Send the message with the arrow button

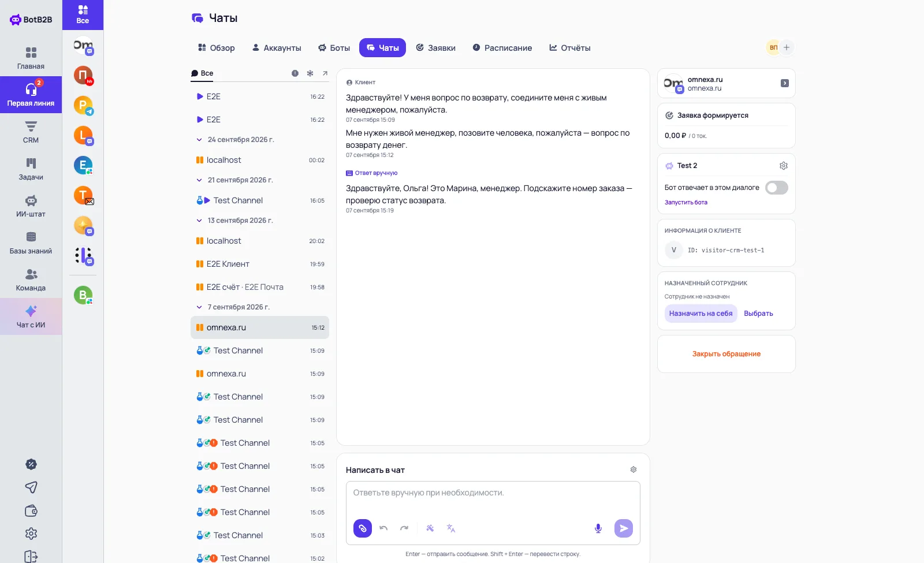tap(624, 528)
